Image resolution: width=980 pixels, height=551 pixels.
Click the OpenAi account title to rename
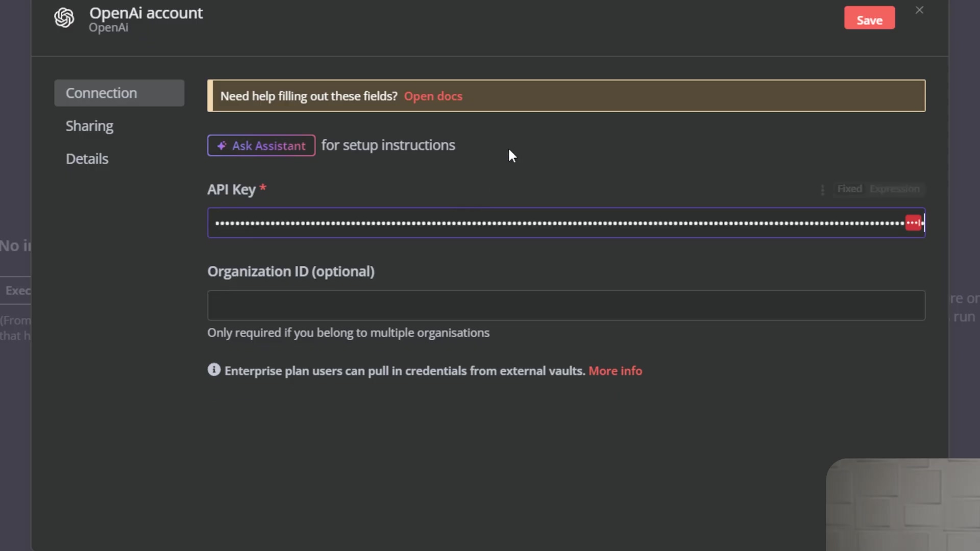point(146,13)
